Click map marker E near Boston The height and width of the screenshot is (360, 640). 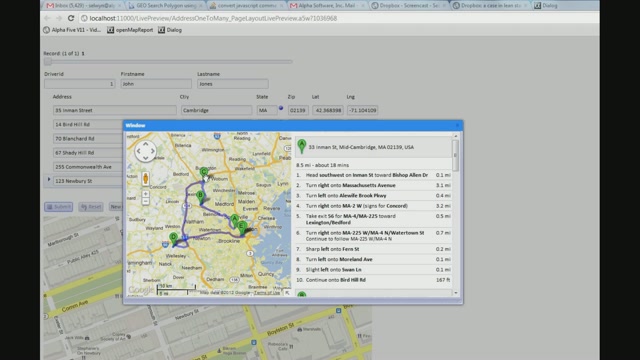(241, 227)
